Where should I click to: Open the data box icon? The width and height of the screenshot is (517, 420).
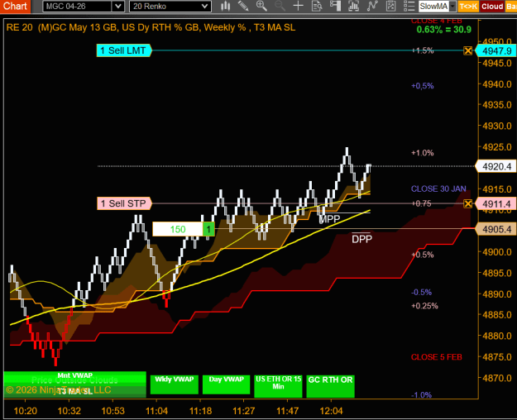pos(317,6)
